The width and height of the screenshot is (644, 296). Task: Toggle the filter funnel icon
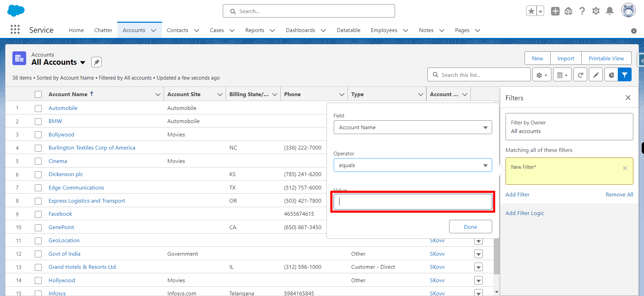click(x=625, y=75)
